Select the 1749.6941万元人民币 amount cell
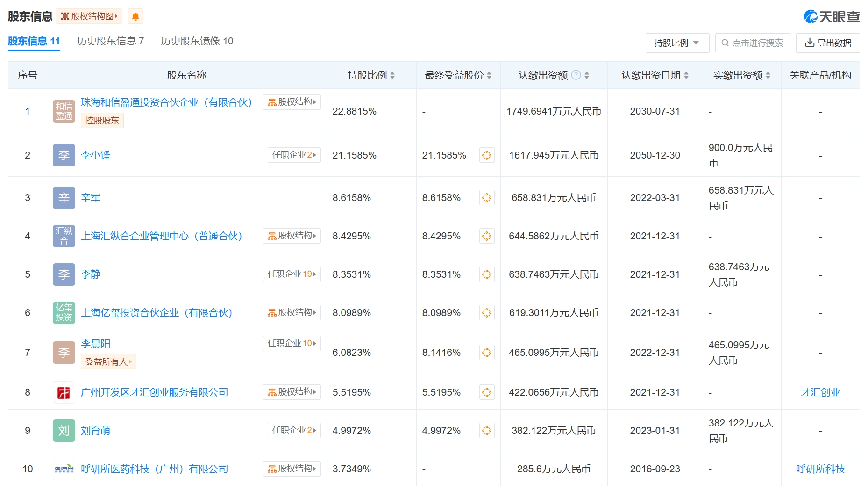Image resolution: width=868 pixels, height=491 pixels. (554, 111)
